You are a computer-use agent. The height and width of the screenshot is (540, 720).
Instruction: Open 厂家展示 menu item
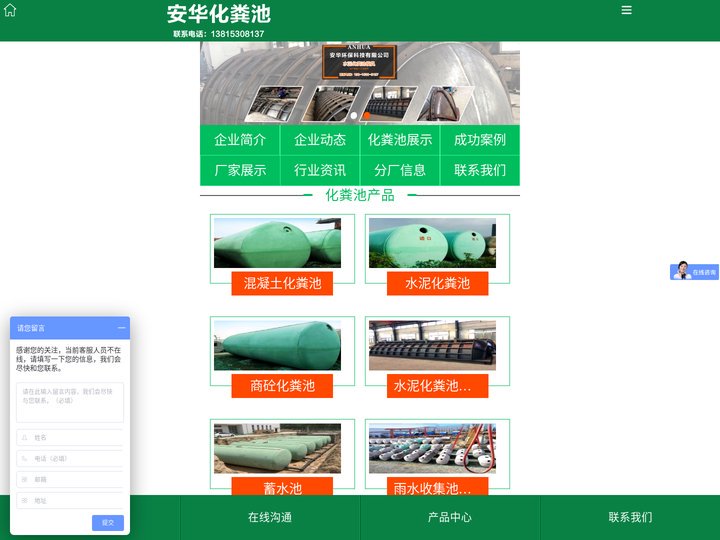[x=240, y=170]
